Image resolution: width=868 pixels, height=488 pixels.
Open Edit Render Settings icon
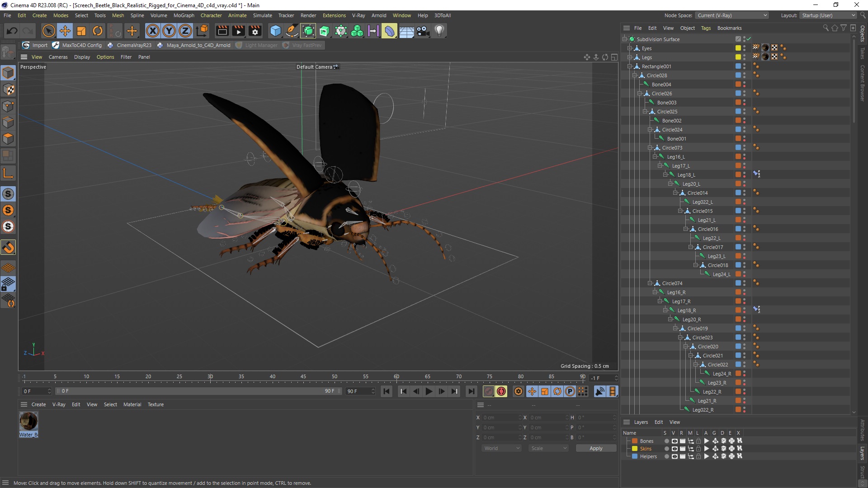255,31
